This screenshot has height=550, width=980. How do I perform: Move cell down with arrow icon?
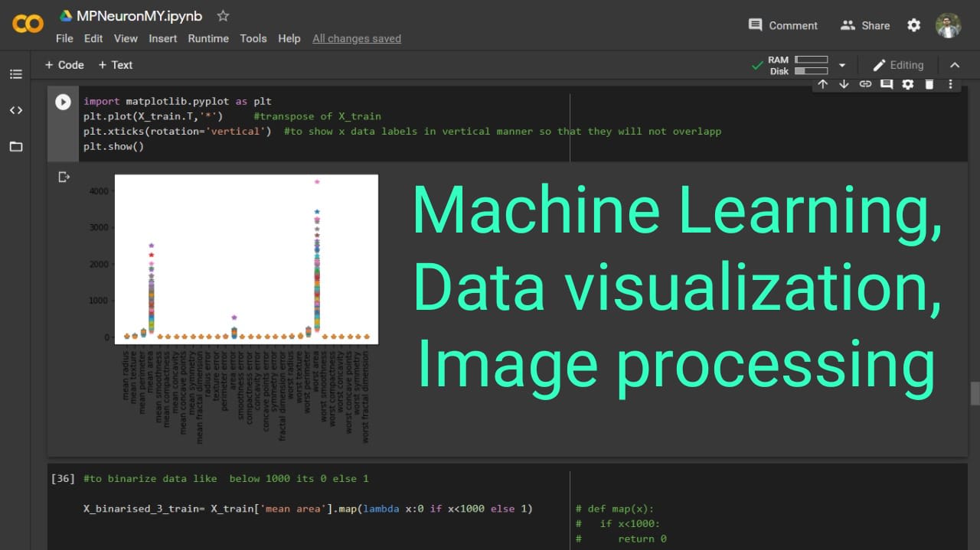(844, 84)
